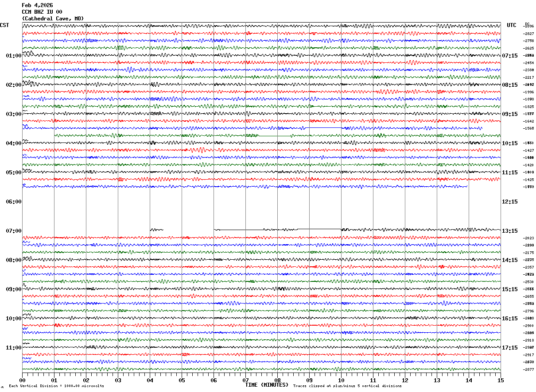Click the '14:15' UTC time label
536x392 pixels.
510,260
